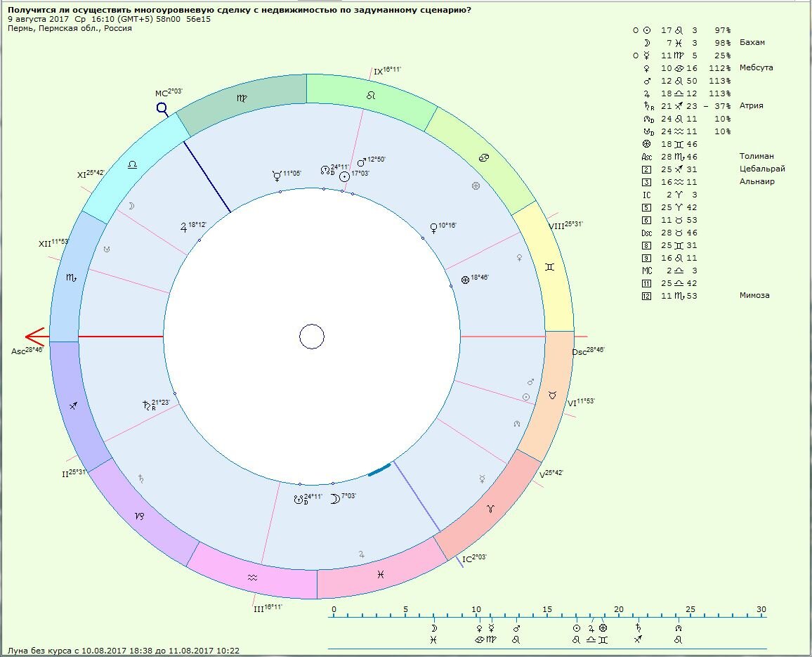Click the Dsc 28°46' label
The image size is (812, 657).
(589, 351)
